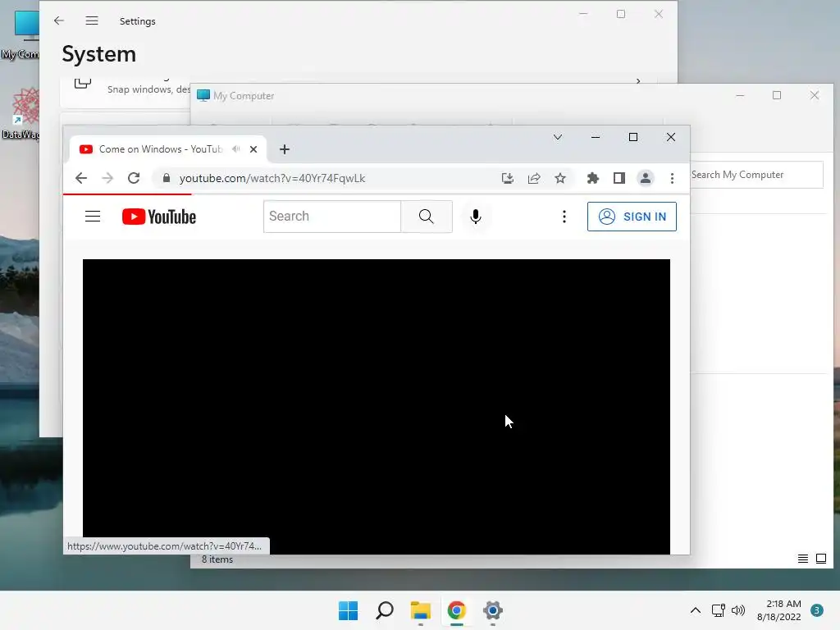The width and height of the screenshot is (840, 630).
Task: Maximize the Chrome window
Action: point(633,137)
